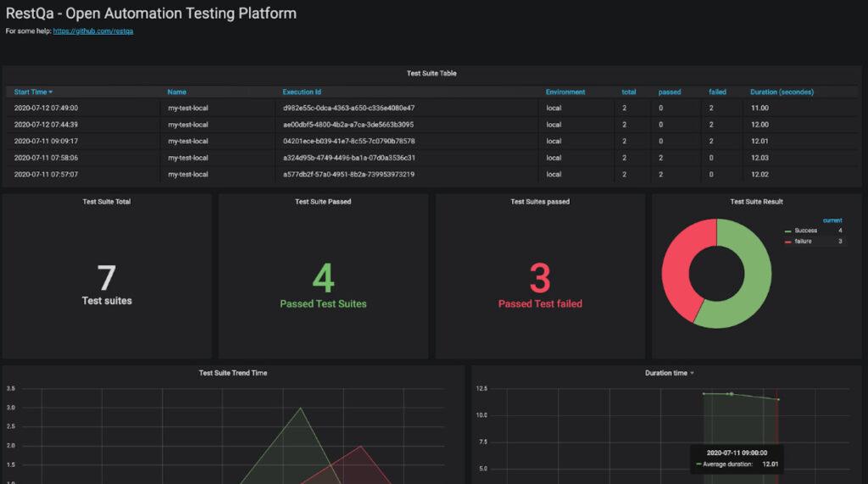Sort table by Name column header

click(x=176, y=92)
